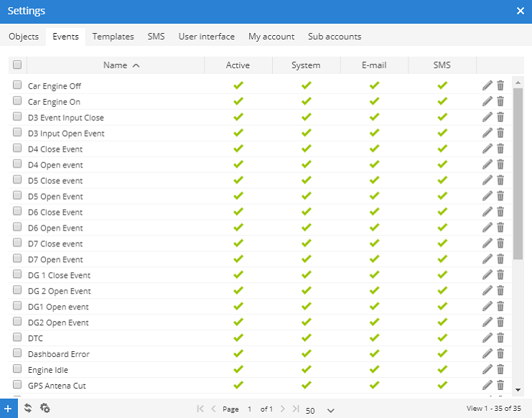Viewport: 532px width, 418px height.
Task: Switch to the Objects tab
Action: pos(24,37)
